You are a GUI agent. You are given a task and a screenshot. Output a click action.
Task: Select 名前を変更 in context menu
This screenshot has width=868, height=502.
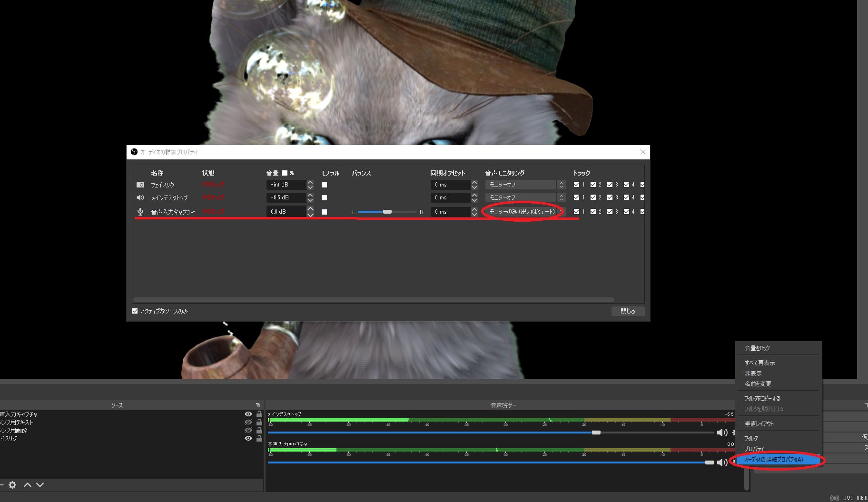click(779, 384)
